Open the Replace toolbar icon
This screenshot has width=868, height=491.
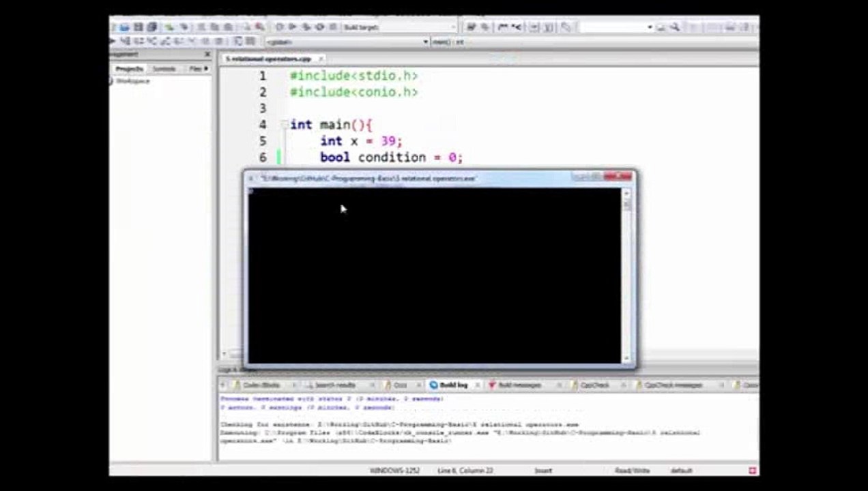259,27
